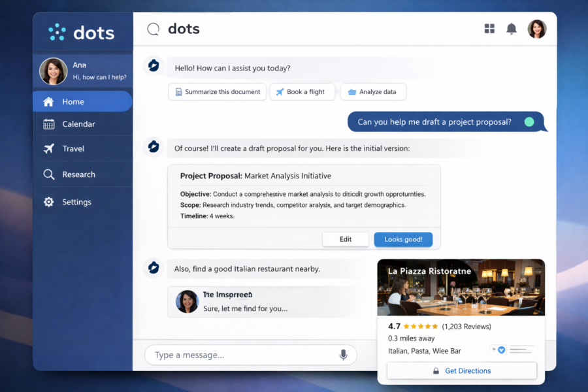This screenshot has width=588, height=392.
Task: Open Settings from sidebar
Action: (x=82, y=202)
